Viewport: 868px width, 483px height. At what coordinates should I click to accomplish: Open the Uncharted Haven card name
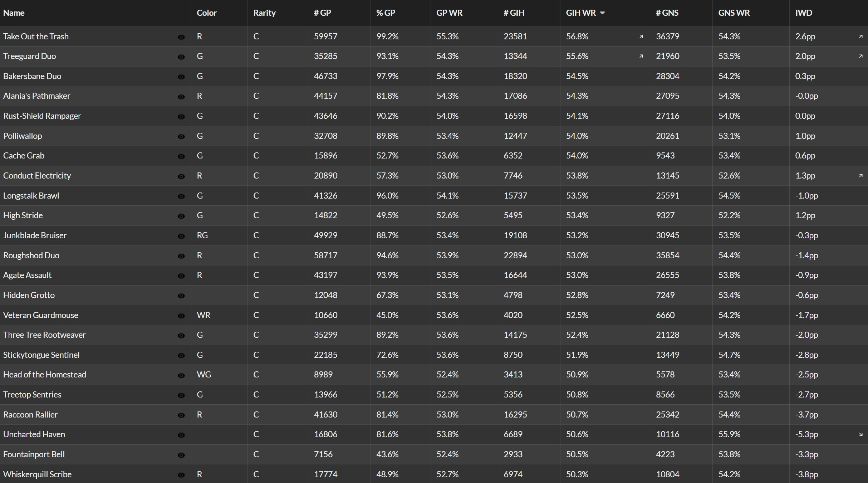click(x=34, y=434)
